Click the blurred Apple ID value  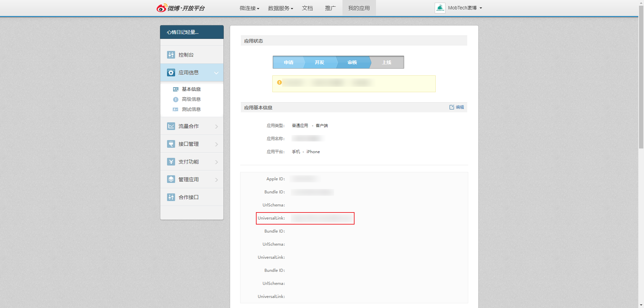pyautogui.click(x=305, y=179)
